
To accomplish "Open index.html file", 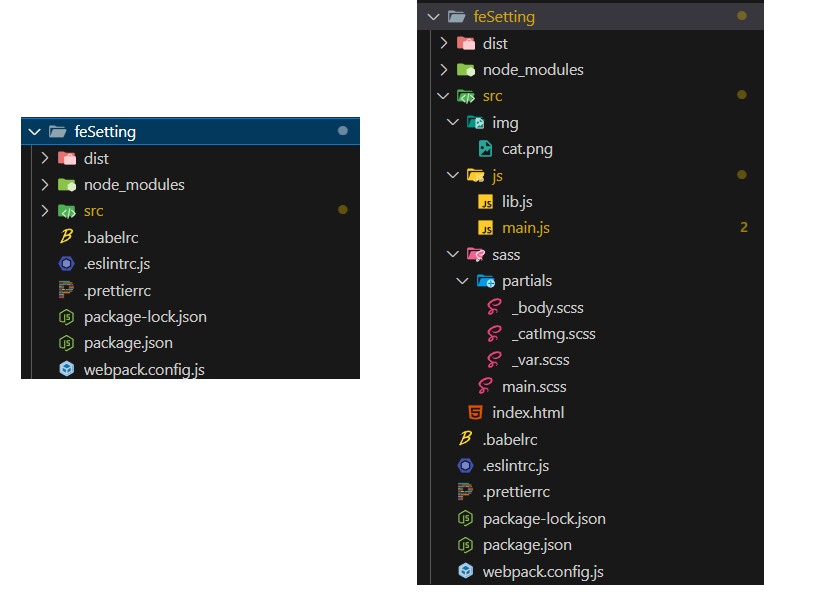I will (x=528, y=413).
